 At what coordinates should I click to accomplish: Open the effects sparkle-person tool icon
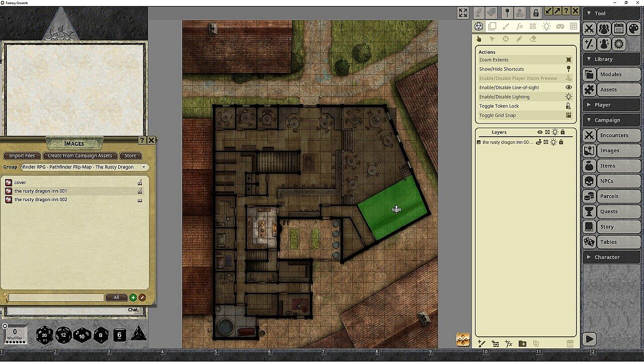click(604, 44)
